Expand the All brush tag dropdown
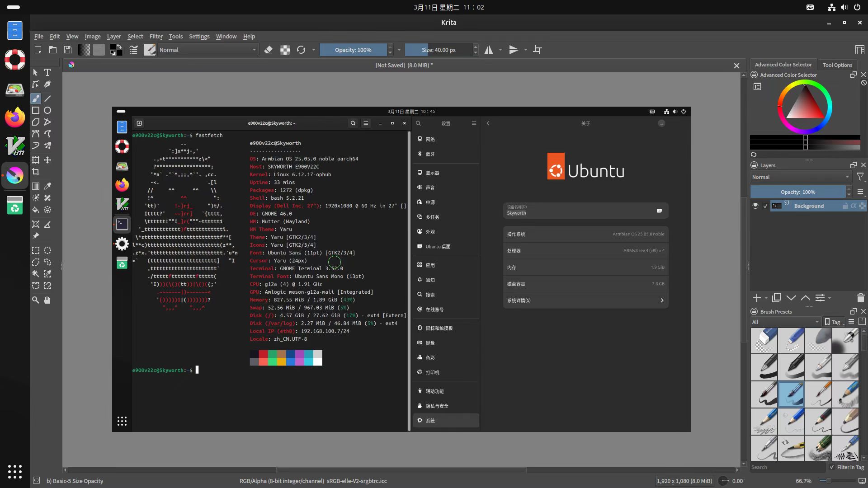This screenshot has width=868, height=488. (786, 322)
